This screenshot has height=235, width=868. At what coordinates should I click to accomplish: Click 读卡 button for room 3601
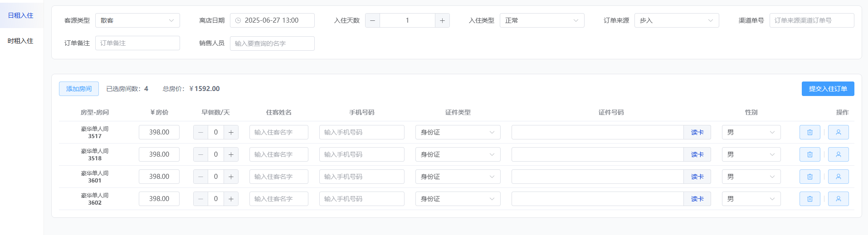[x=697, y=177]
